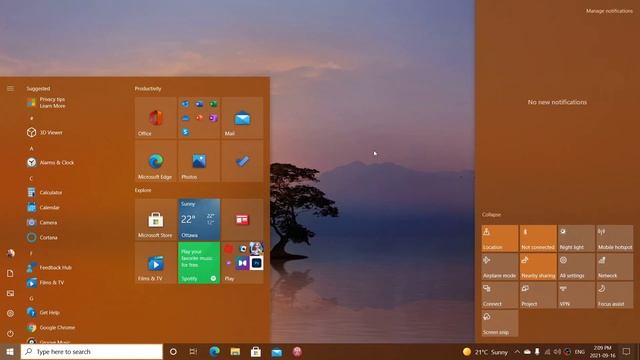Toggle Bluetooth Not connected quick action
This screenshot has width=640, height=360.
[538, 238]
